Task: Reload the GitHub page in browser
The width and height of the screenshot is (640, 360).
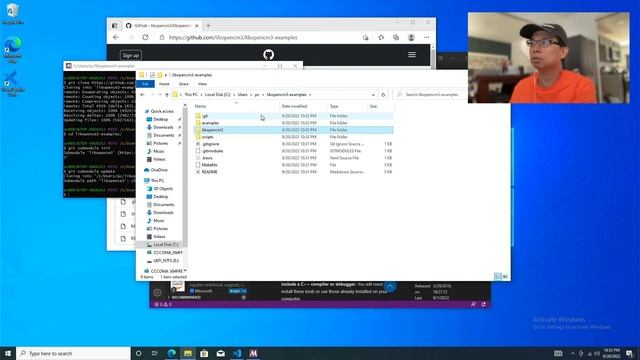Action: point(145,38)
